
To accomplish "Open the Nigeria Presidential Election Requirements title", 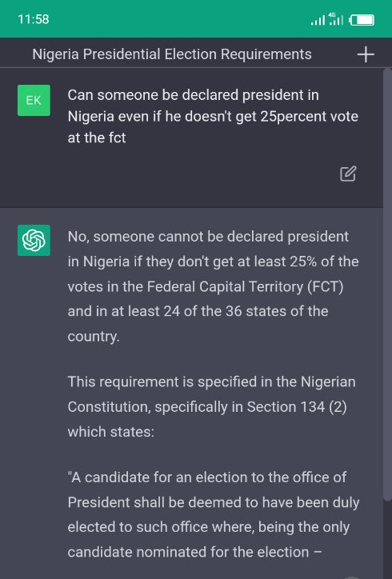I will point(172,54).
